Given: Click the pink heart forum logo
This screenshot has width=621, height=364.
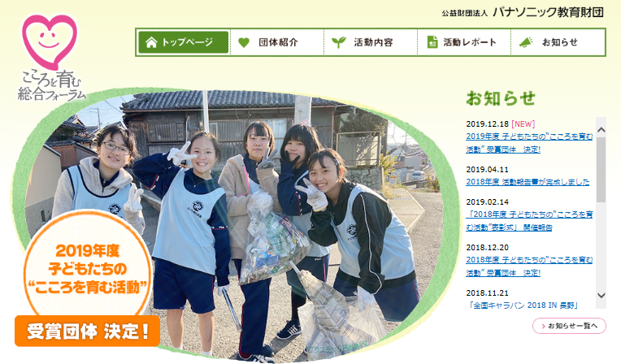Looking at the screenshot, I should 50,58.
